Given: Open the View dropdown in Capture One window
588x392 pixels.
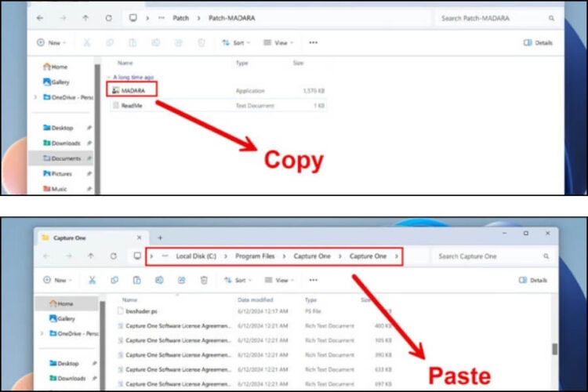Looking at the screenshot, I should tap(279, 280).
